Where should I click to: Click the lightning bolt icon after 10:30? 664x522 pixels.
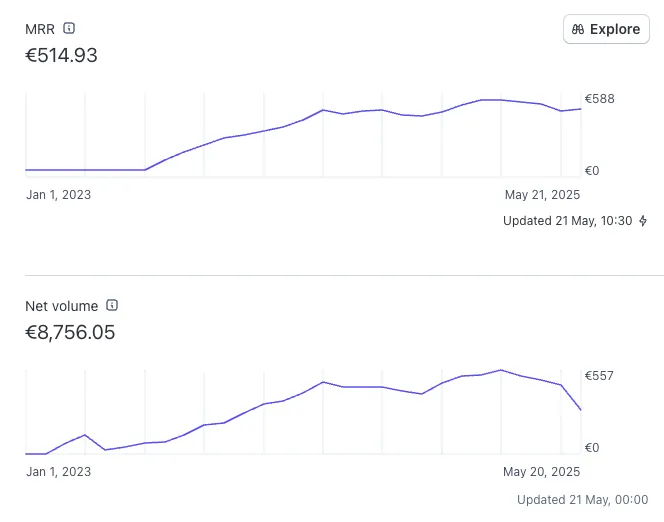tap(643, 221)
